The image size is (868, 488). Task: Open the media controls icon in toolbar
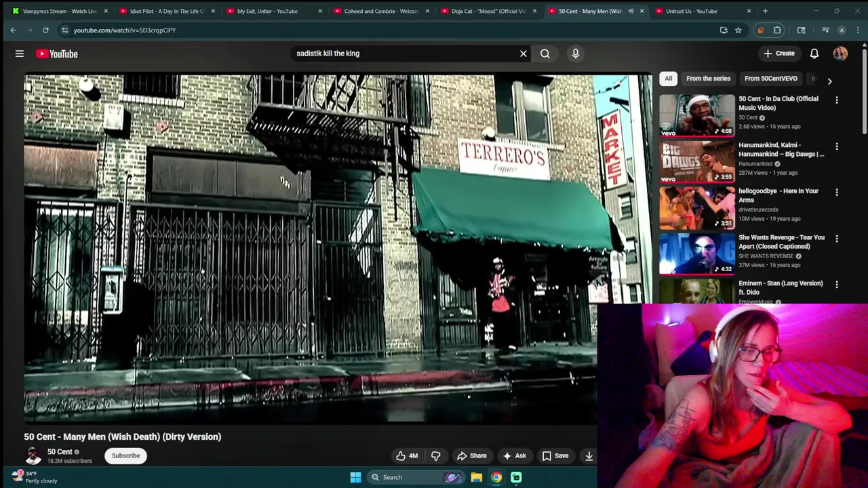(825, 30)
